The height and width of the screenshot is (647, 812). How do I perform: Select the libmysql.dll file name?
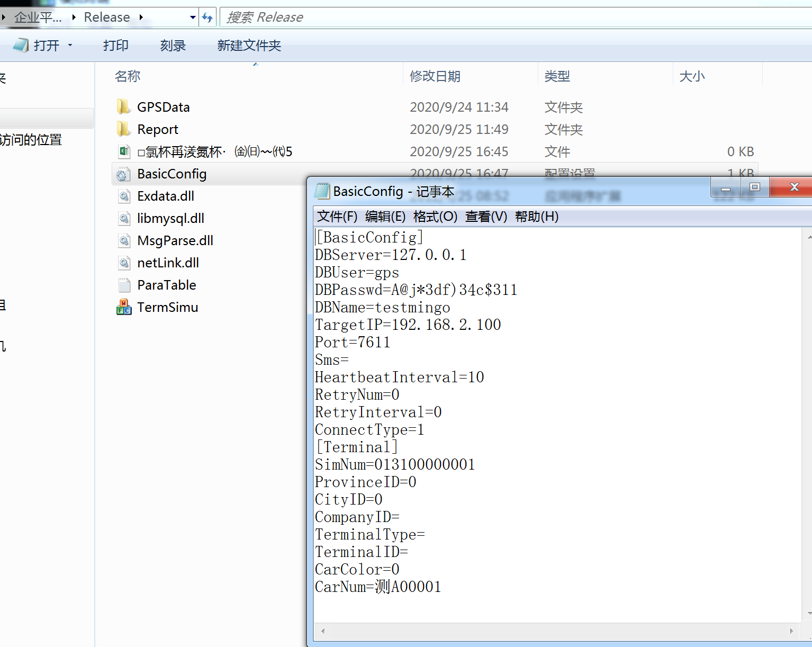(170, 219)
